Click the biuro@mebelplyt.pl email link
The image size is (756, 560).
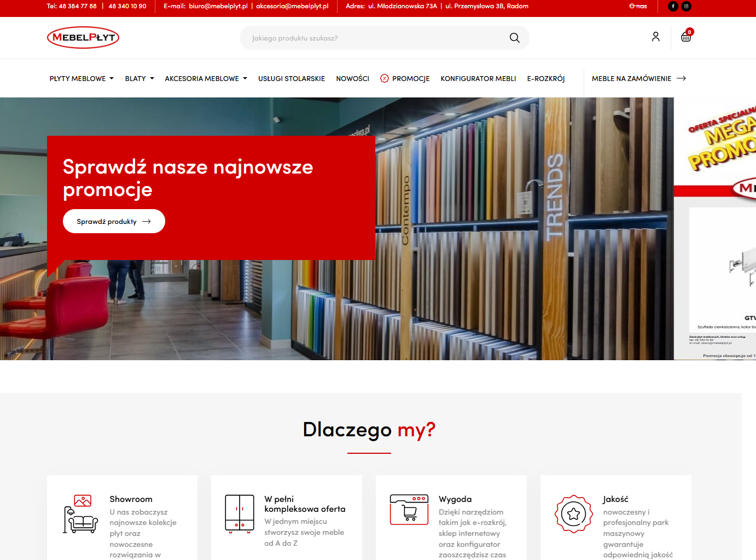pyautogui.click(x=218, y=7)
